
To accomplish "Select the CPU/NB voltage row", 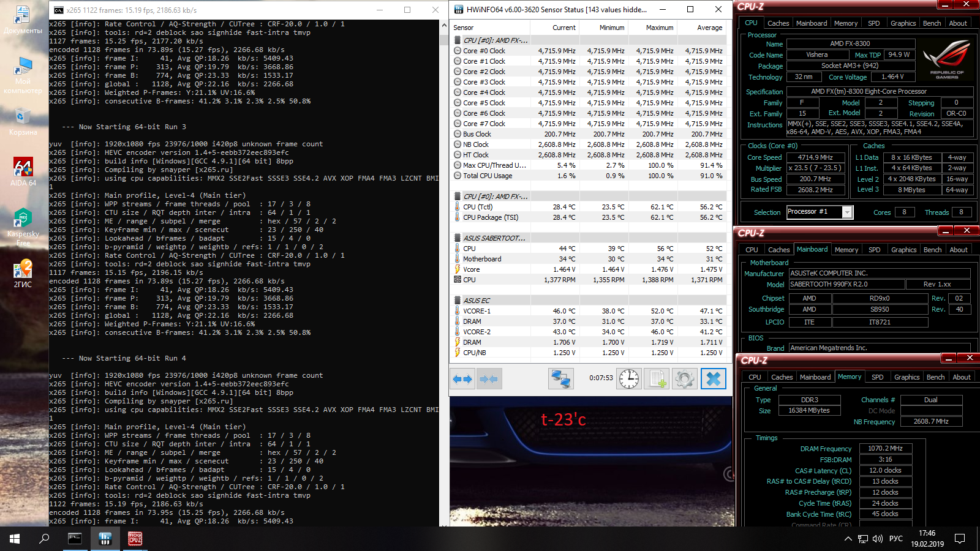I will [x=588, y=353].
